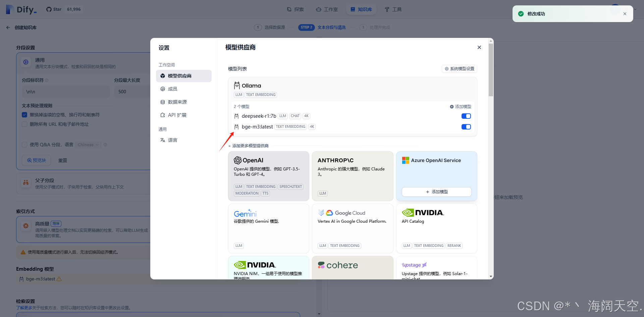Select API 扩展 in settings sidebar

(184, 115)
